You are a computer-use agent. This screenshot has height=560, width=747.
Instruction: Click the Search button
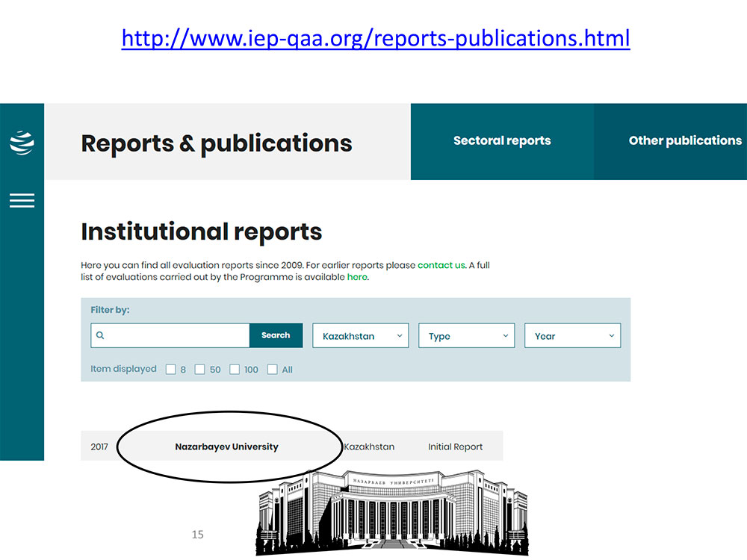pos(276,335)
